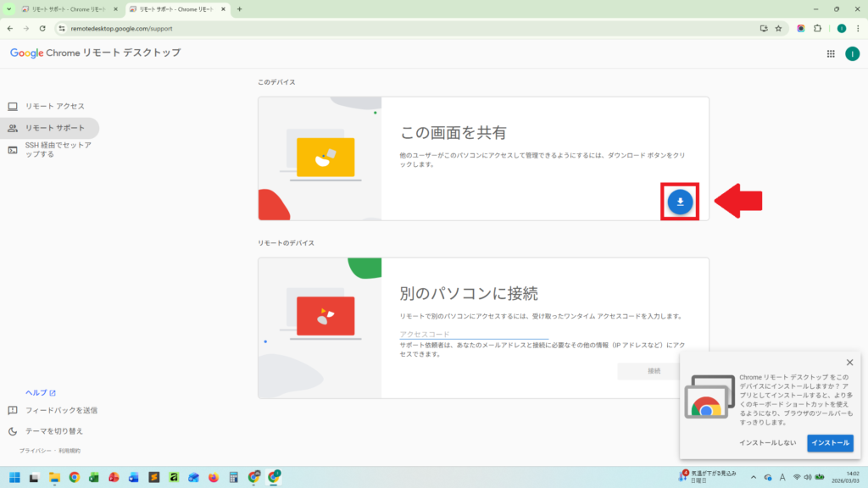
Task: Open the Calculator app from the taskbar
Action: (233, 477)
